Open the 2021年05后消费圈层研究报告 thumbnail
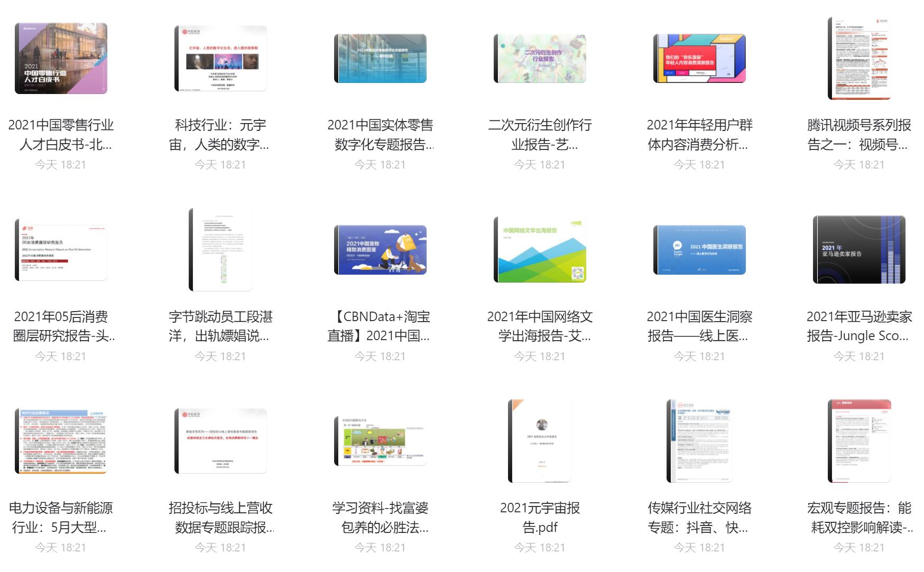This screenshot has width=924, height=572. [x=61, y=250]
